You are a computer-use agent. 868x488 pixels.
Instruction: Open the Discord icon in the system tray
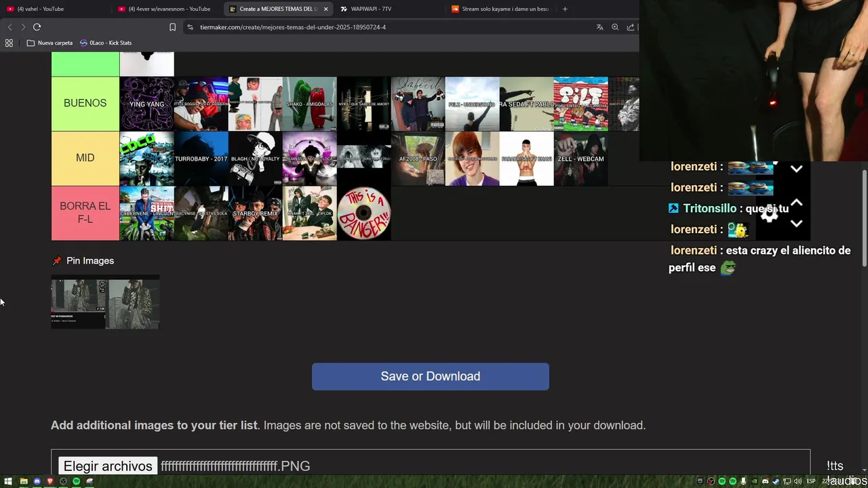pyautogui.click(x=766, y=481)
